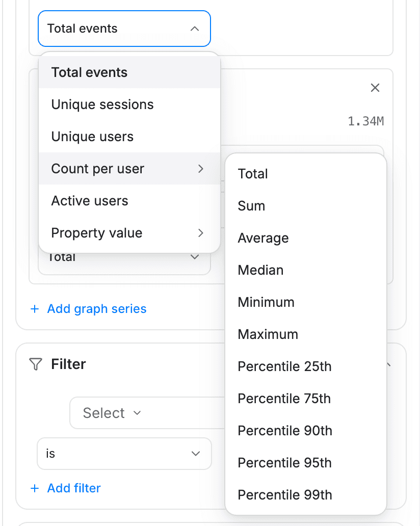This screenshot has width=420, height=526.
Task: Click plus icon beside Add filter
Action: (x=35, y=488)
